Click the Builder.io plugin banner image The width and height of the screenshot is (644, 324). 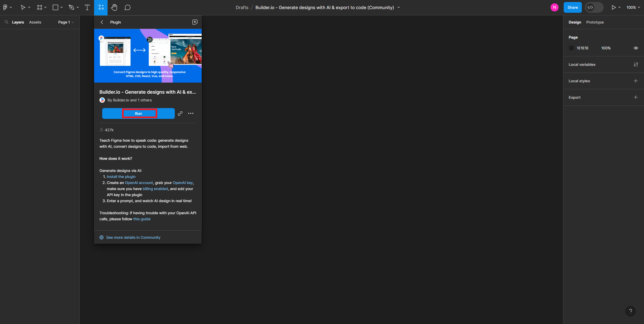(x=148, y=56)
